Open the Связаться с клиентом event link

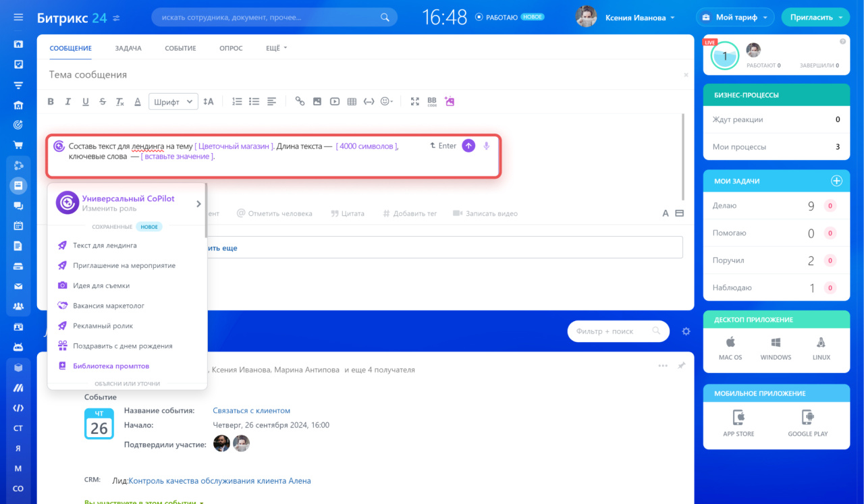click(252, 410)
